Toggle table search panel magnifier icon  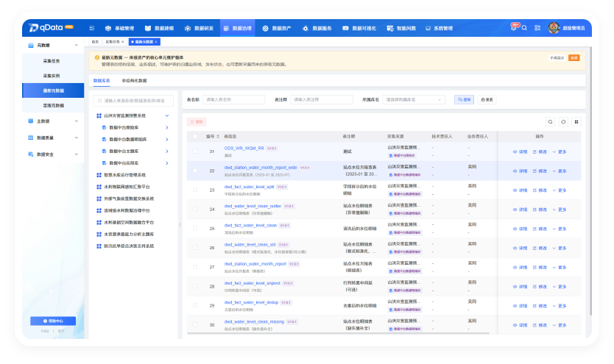(x=550, y=122)
